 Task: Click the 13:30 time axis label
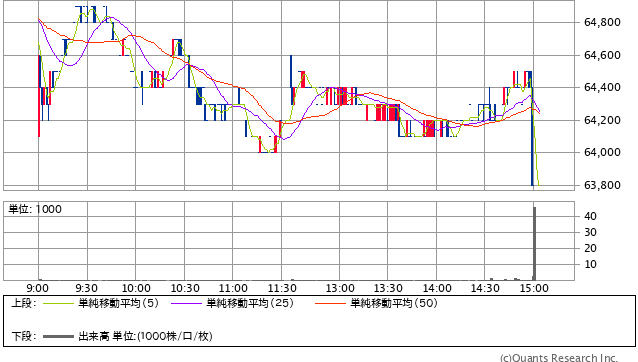tap(388, 288)
